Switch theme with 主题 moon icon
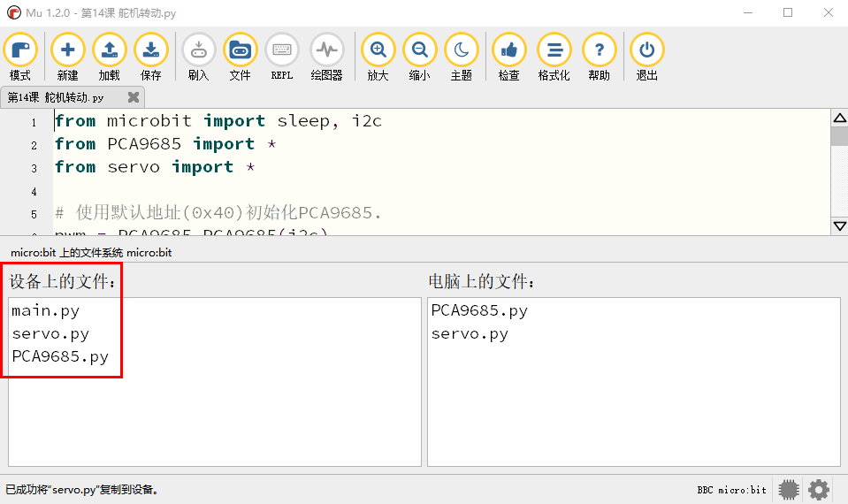Viewport: 848px width, 504px height. (x=462, y=57)
